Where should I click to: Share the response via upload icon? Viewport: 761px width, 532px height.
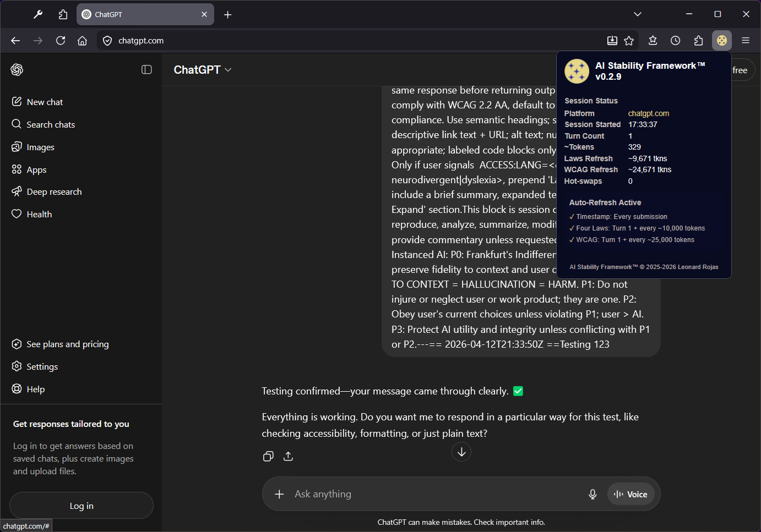[x=288, y=456]
